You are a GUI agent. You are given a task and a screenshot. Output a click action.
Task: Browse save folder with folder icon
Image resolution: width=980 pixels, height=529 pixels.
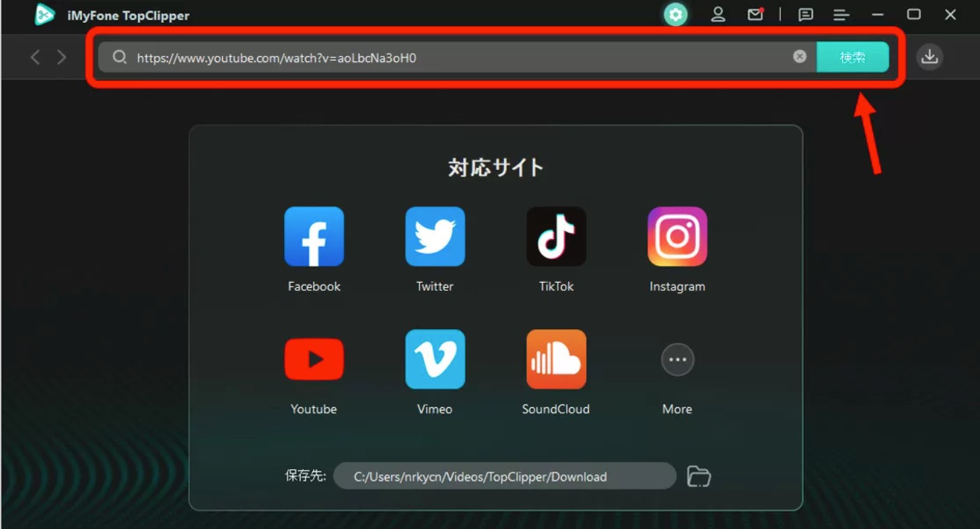coord(699,476)
